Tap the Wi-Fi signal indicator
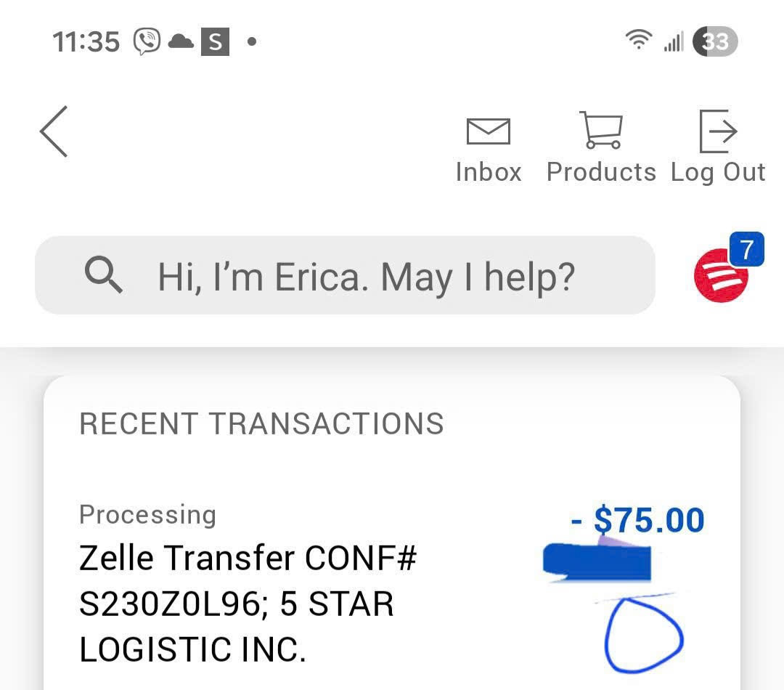 pyautogui.click(x=638, y=41)
